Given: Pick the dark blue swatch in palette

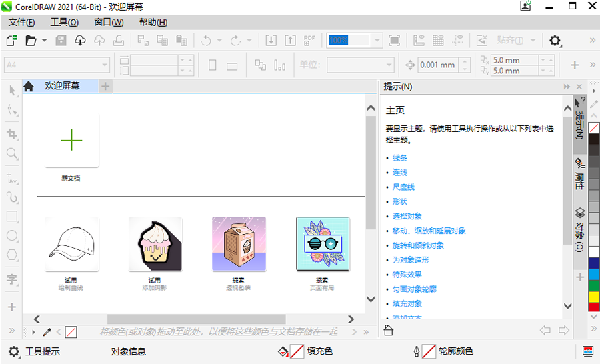Looking at the screenshot, I should point(594,263).
